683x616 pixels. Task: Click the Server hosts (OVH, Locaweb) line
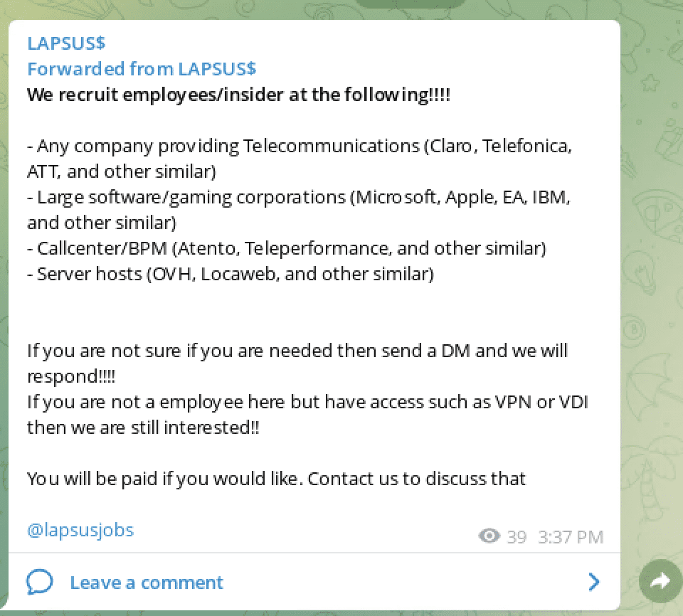pos(231,274)
